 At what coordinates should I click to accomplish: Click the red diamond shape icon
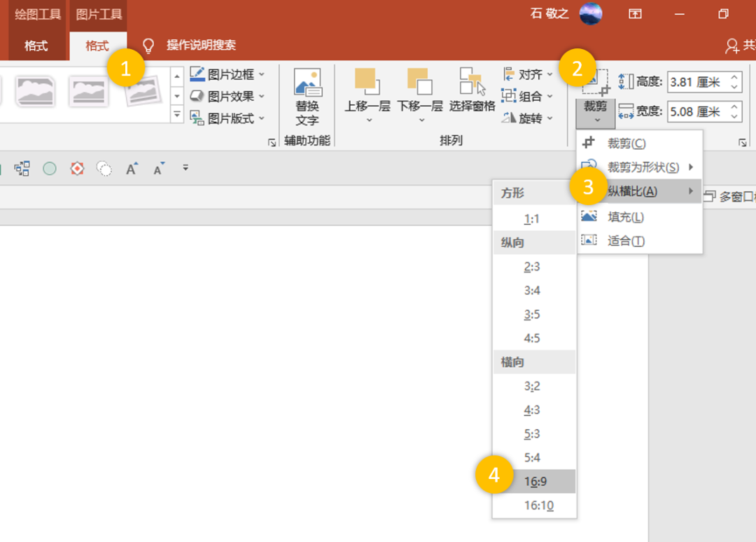point(77,169)
